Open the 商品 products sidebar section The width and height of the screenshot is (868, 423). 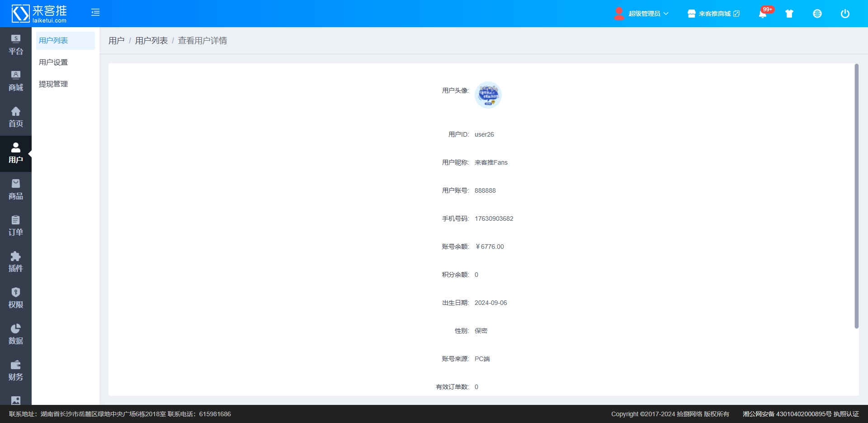(16, 190)
